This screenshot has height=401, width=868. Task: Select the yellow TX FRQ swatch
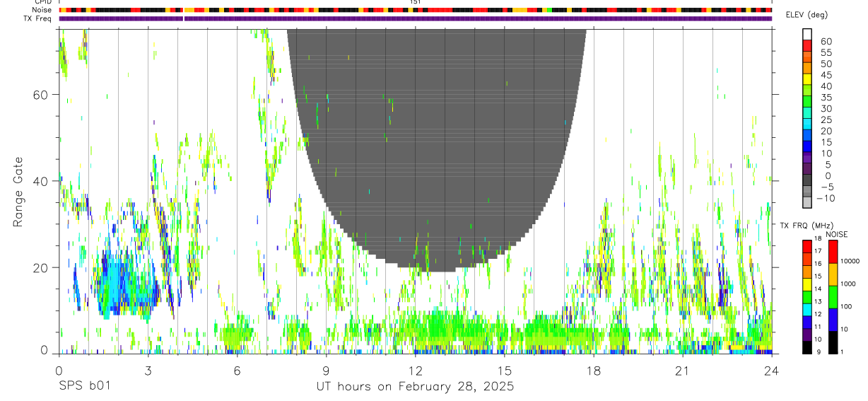(x=807, y=284)
